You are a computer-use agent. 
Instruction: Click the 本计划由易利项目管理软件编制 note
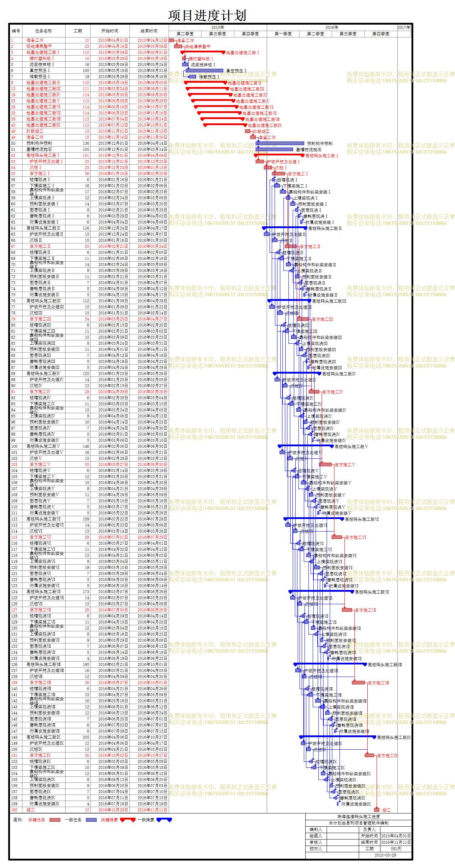click(x=358, y=823)
